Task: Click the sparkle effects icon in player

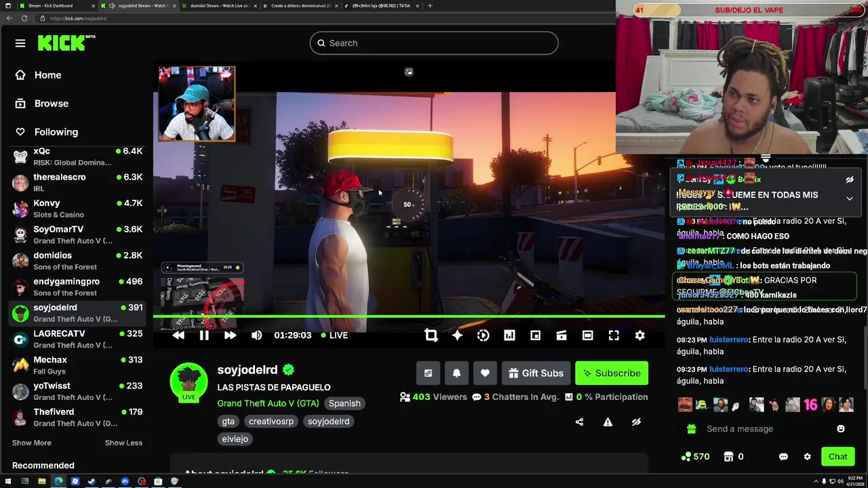Action: pos(457,335)
